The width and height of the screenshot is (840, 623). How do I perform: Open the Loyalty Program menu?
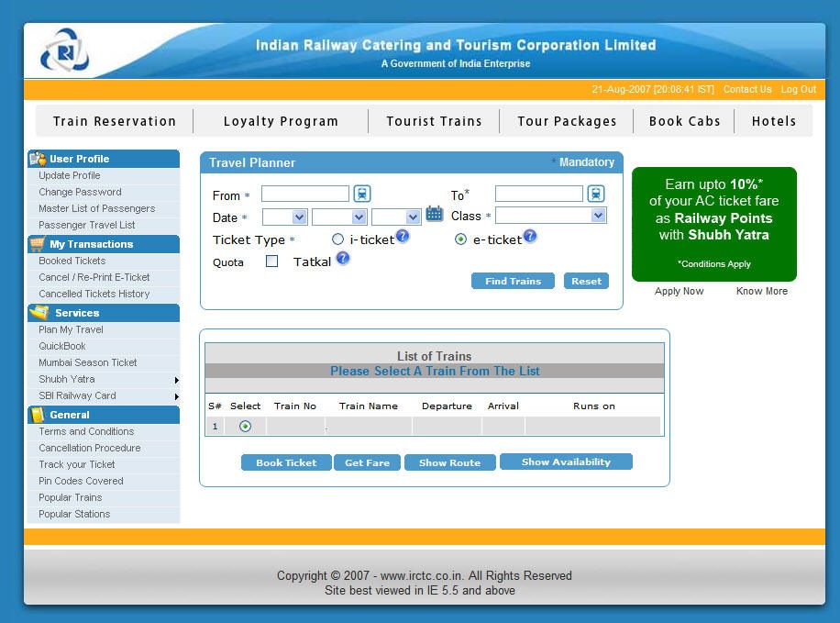[281, 121]
